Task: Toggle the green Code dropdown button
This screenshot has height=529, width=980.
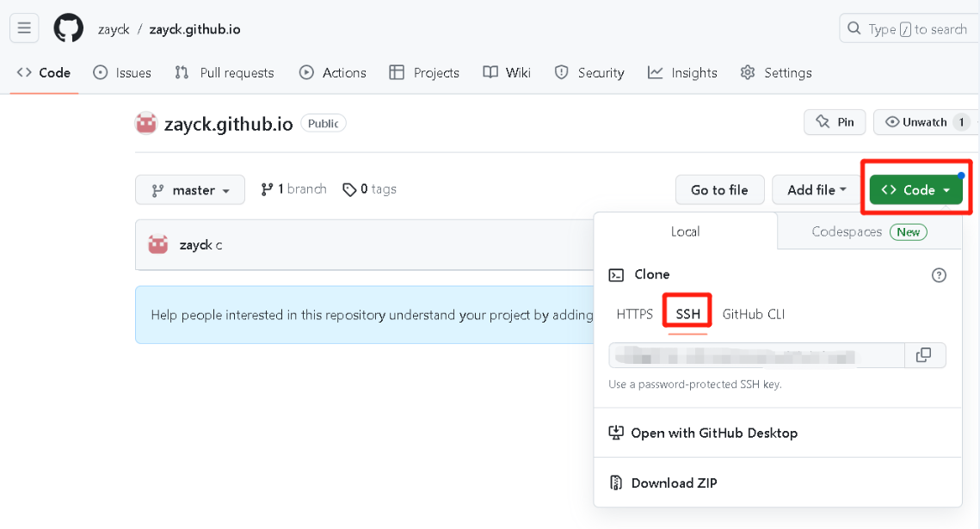Action: click(915, 190)
